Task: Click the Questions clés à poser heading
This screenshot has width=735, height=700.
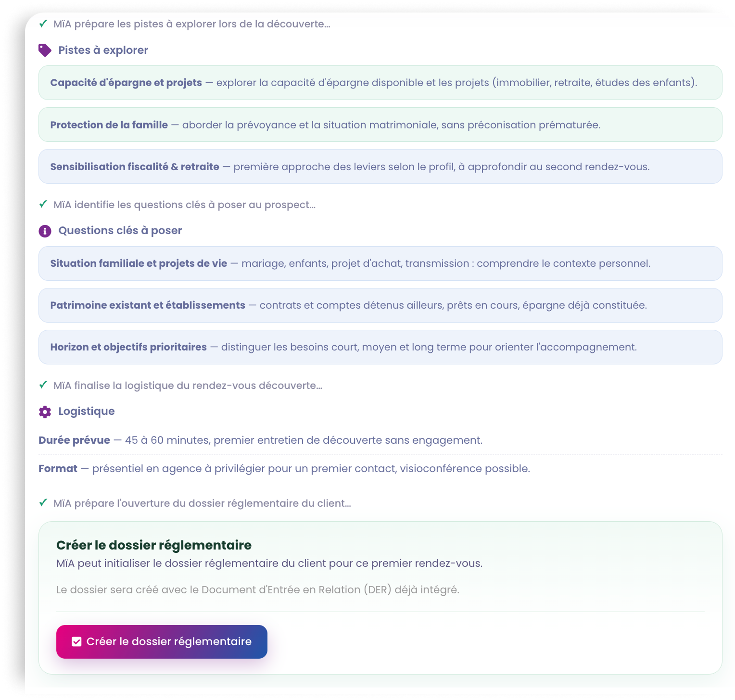Action: (120, 231)
